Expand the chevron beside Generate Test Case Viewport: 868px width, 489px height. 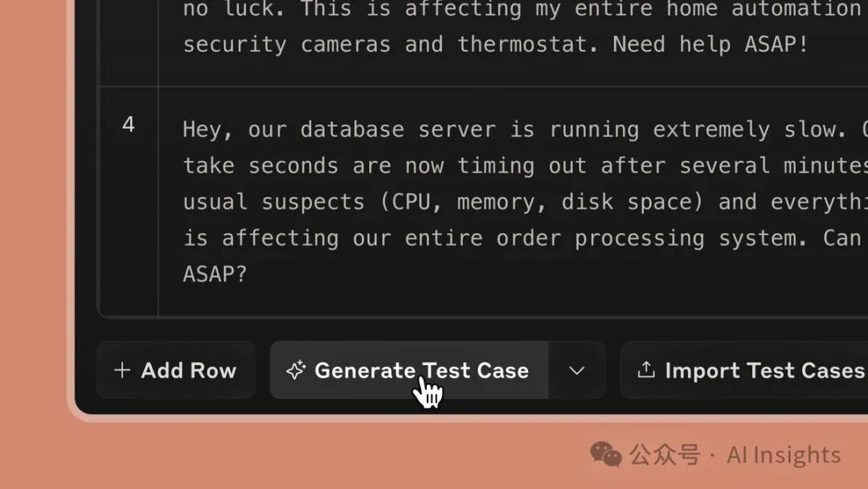577,370
